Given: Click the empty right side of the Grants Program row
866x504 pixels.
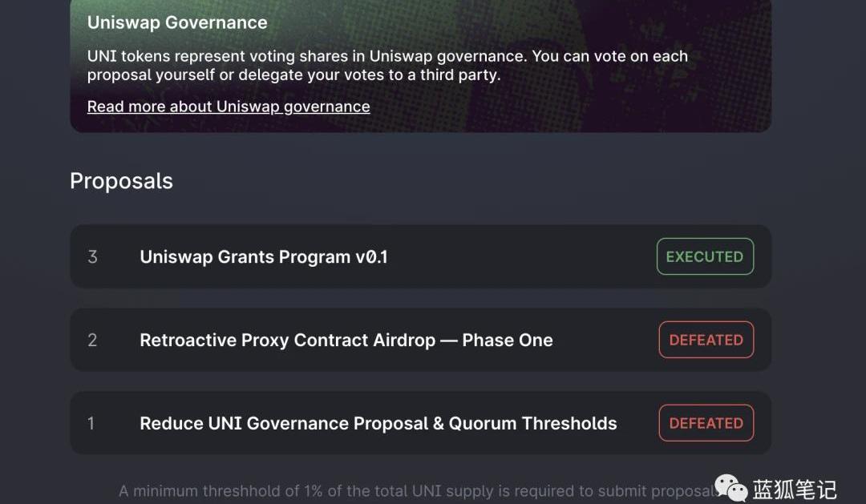Looking at the screenshot, I should [x=521, y=257].
